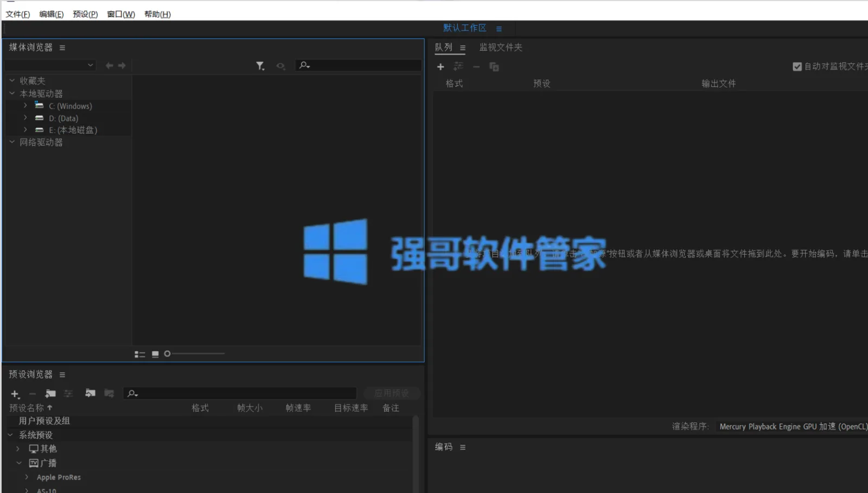Image resolution: width=868 pixels, height=493 pixels.
Task: Switch to the 监视文件夹 tab
Action: click(501, 47)
